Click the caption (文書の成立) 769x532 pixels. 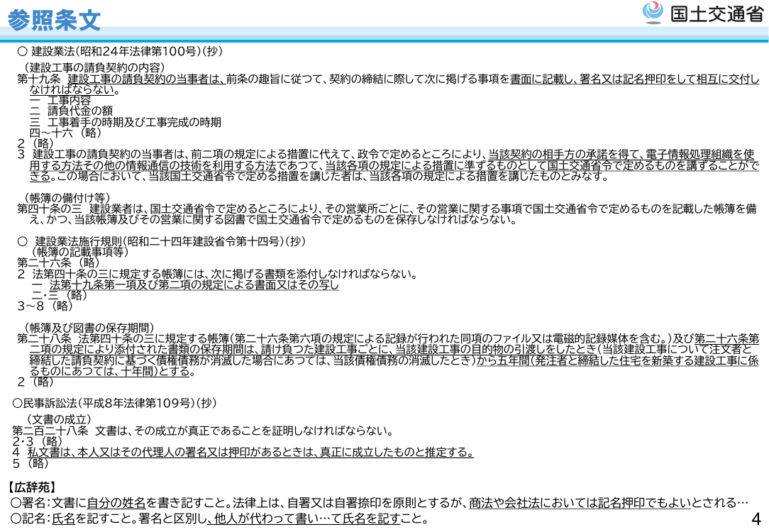click(x=59, y=420)
